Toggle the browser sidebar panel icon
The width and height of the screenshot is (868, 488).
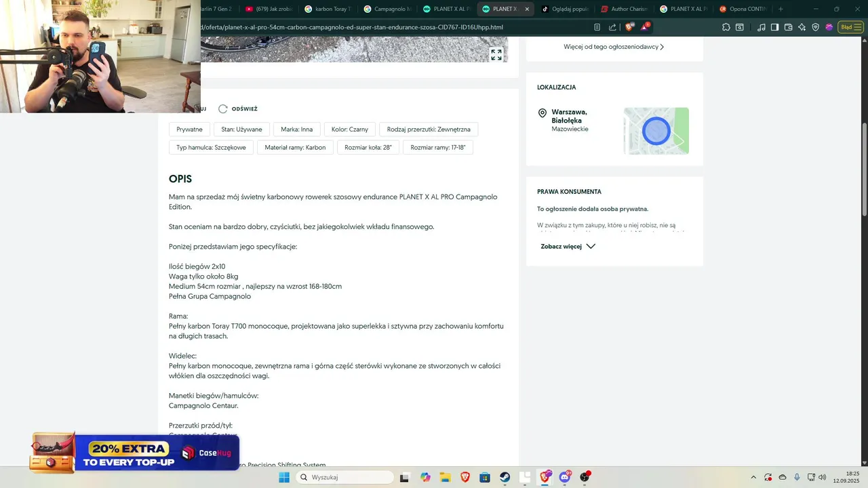tap(775, 27)
